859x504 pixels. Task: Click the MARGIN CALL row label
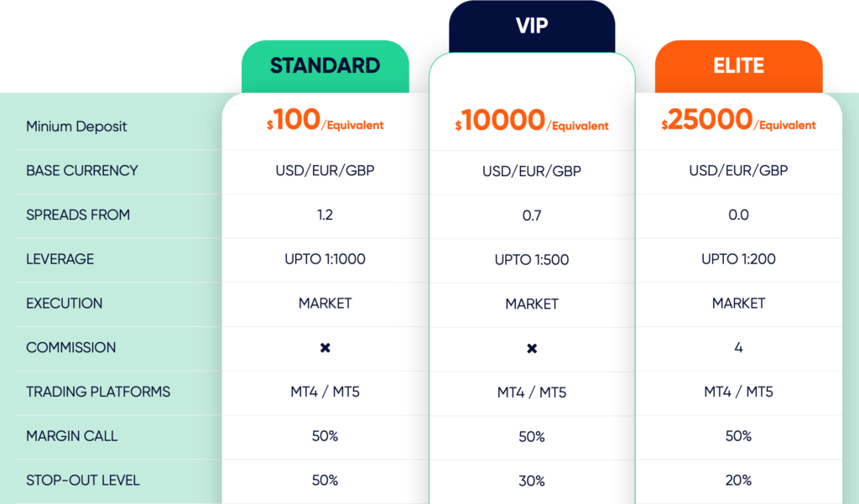point(72,436)
